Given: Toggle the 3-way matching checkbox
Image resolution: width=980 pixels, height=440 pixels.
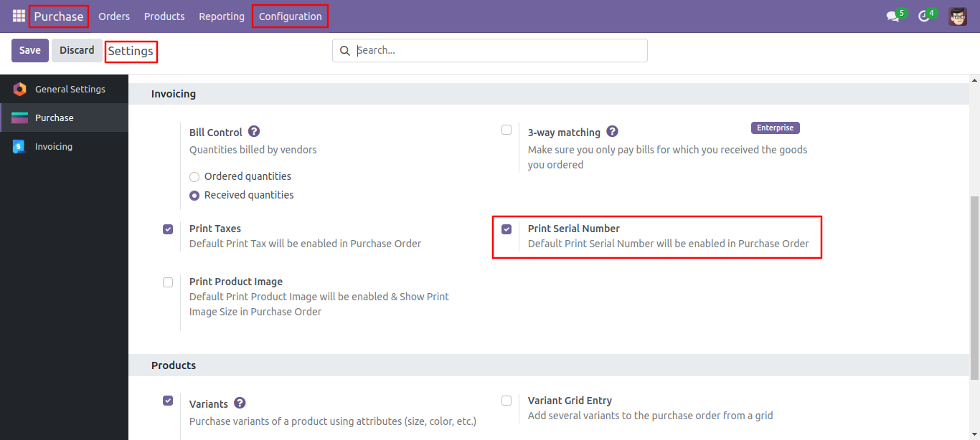Looking at the screenshot, I should pos(507,130).
